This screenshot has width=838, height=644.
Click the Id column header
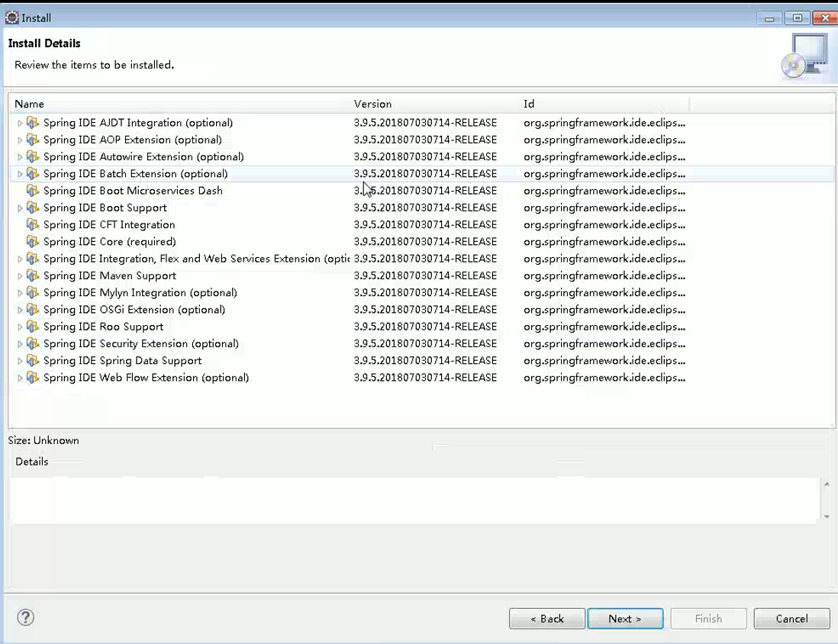pos(604,104)
